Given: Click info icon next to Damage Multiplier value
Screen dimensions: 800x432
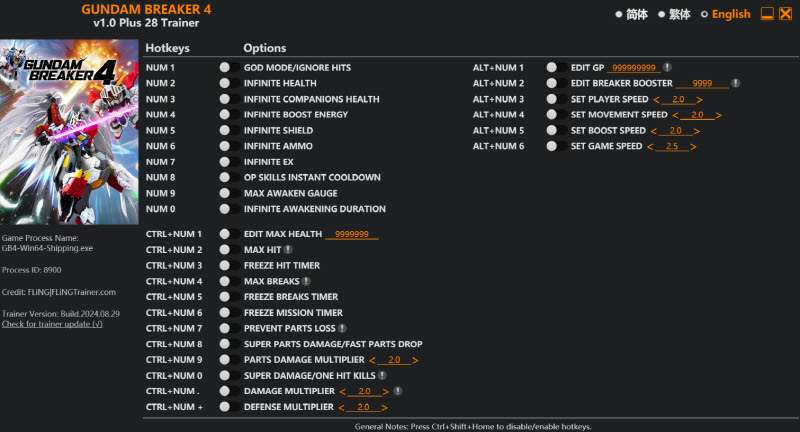Looking at the screenshot, I should pyautogui.click(x=397, y=391).
